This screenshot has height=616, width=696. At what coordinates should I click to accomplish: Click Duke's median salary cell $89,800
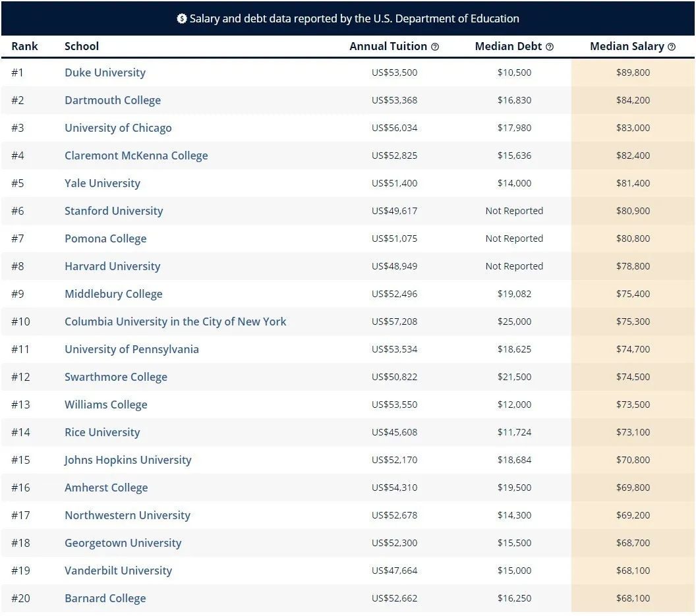[632, 72]
